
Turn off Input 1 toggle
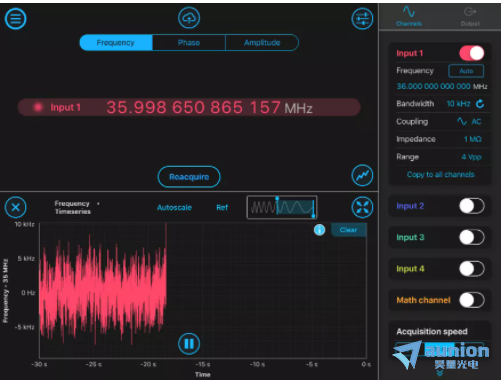(472, 53)
